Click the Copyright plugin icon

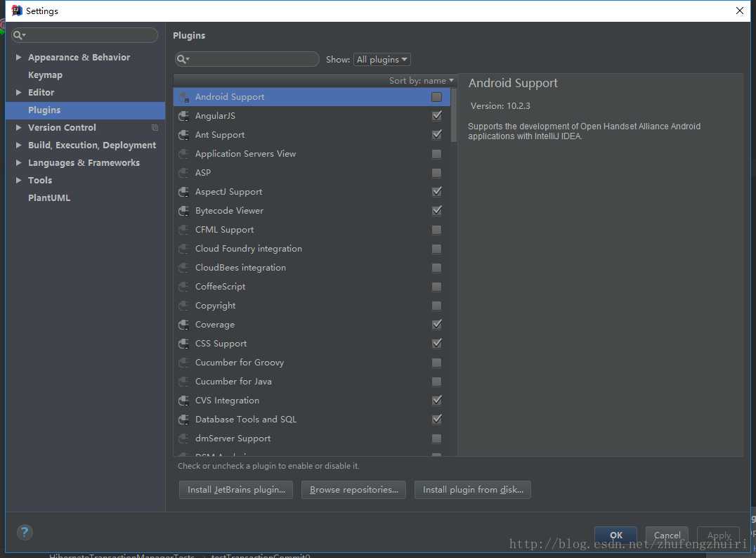183,306
